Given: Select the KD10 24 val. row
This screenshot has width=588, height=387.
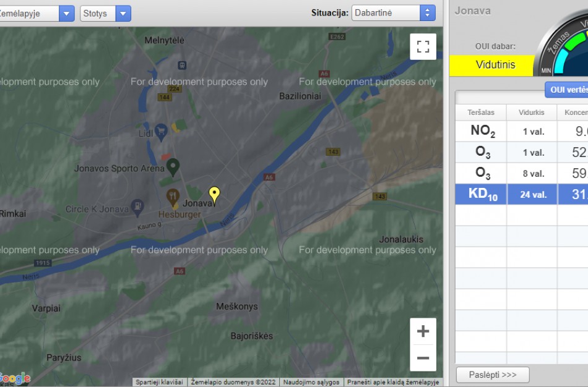Looking at the screenshot, I should pyautogui.click(x=521, y=194).
